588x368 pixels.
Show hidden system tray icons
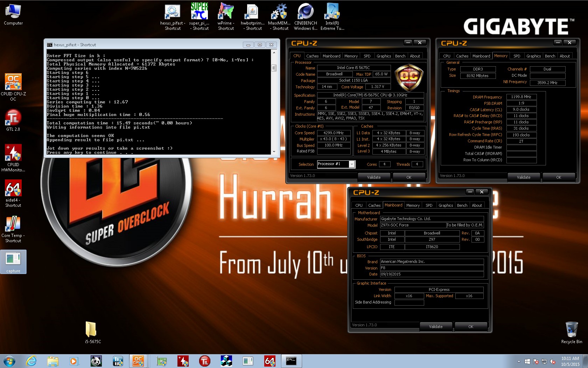[519, 361]
